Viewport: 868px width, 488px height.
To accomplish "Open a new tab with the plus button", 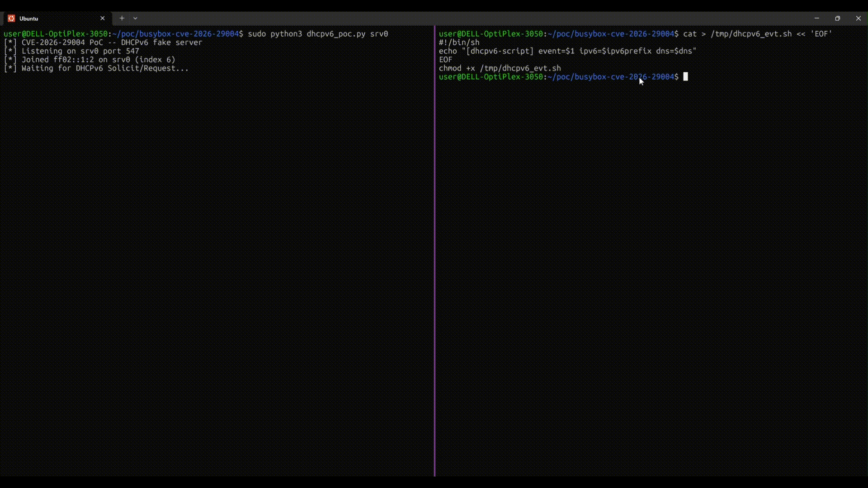I will [122, 19].
